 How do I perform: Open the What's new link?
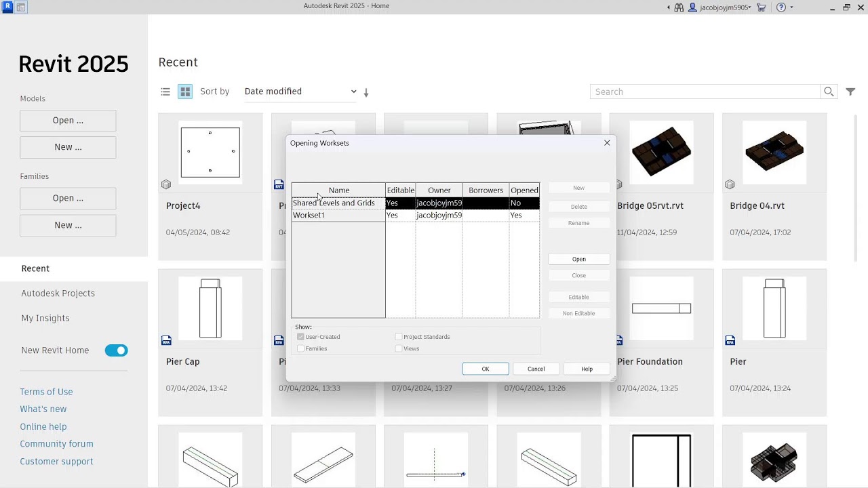[x=43, y=409]
